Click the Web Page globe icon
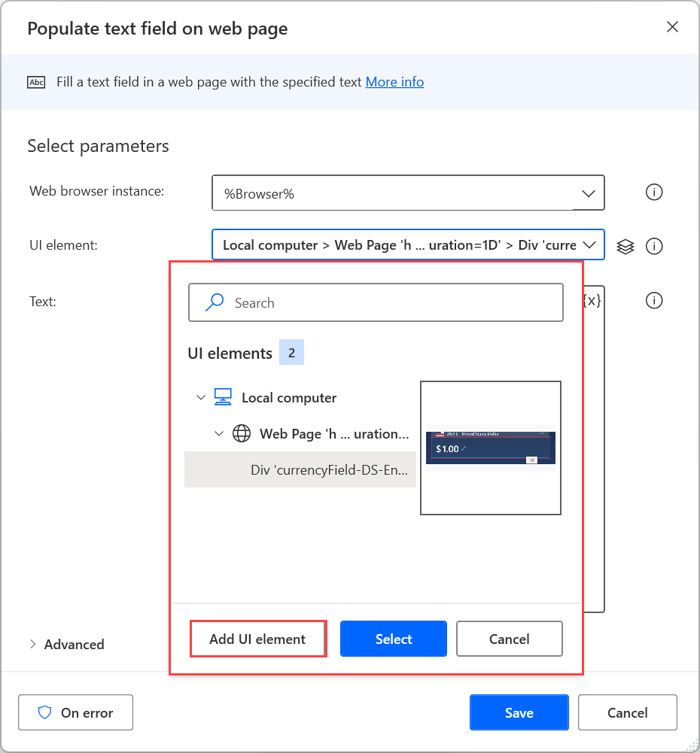700x753 pixels. pos(242,433)
